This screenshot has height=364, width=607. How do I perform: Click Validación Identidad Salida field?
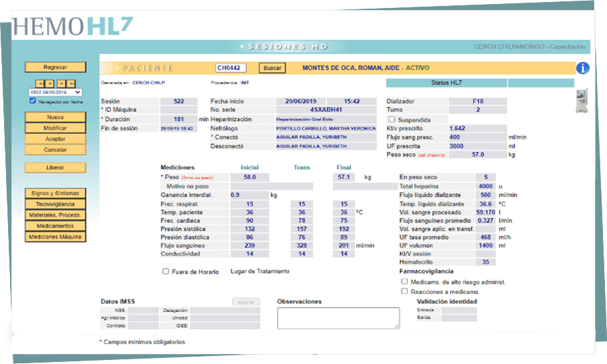[x=459, y=318]
